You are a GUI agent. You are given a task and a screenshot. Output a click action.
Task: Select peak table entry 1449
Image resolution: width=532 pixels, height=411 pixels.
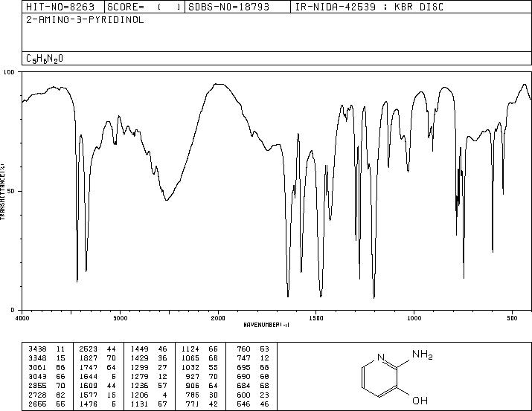(x=139, y=349)
